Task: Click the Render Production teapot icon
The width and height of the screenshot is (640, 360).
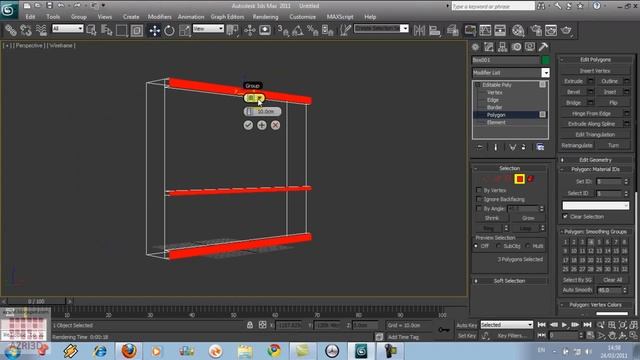Action: [566, 31]
